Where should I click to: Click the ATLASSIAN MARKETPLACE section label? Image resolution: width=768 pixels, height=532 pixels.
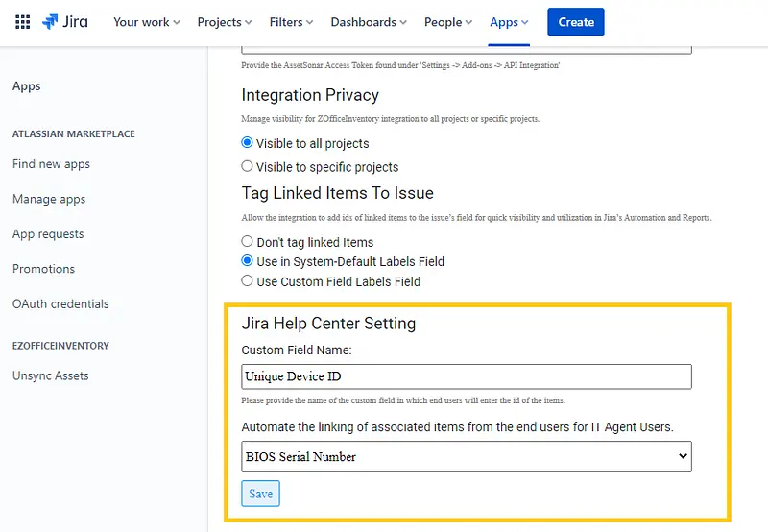click(74, 133)
